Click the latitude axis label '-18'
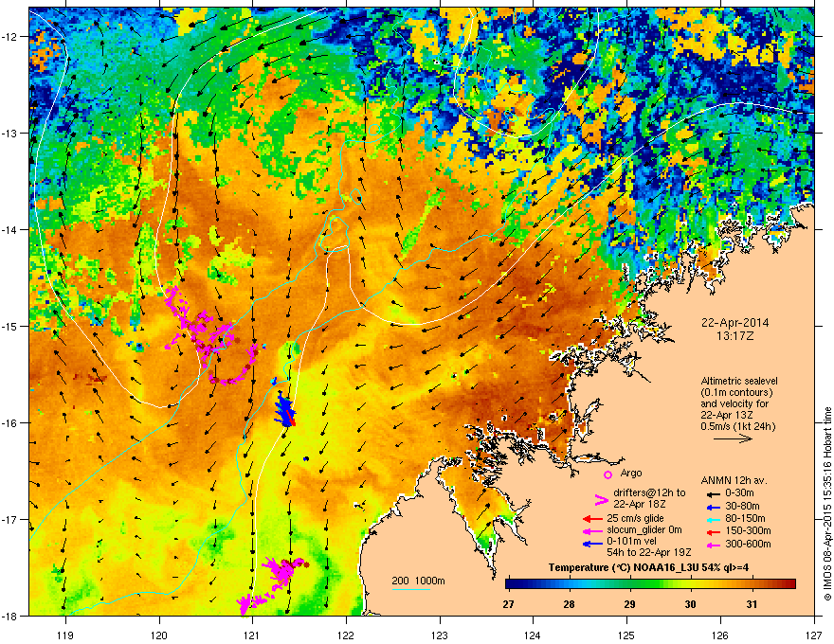Image resolution: width=834 pixels, height=644 pixels. (x=9, y=616)
